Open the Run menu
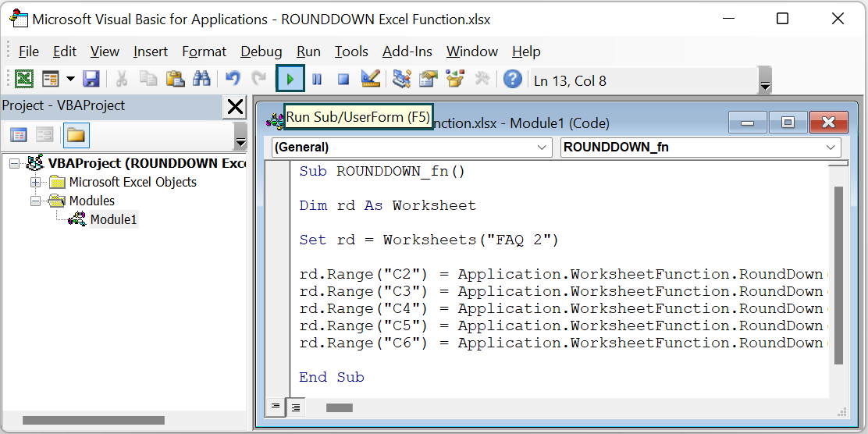This screenshot has height=434, width=868. coord(308,52)
